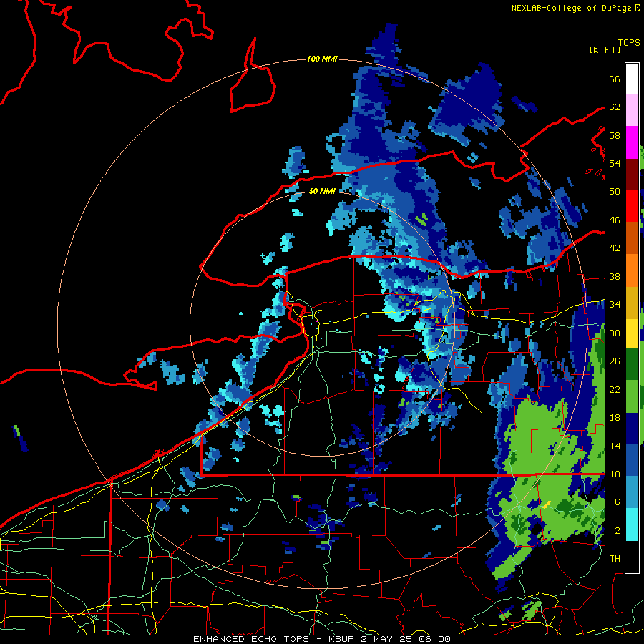The width and height of the screenshot is (644, 644).
Task: Select the dark red legend swatch
Action: coord(632,175)
